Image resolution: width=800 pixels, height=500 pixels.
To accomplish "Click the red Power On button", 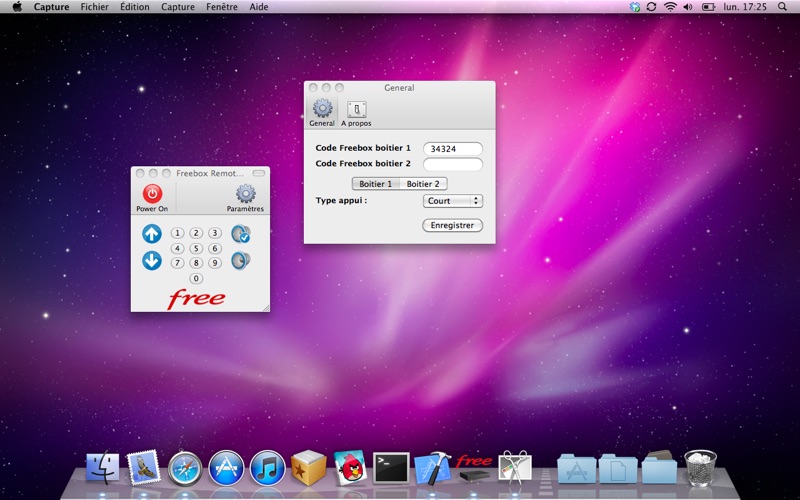I will (152, 194).
